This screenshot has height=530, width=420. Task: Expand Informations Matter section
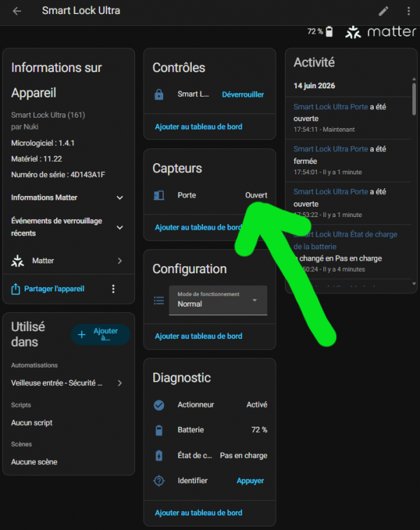point(120,197)
